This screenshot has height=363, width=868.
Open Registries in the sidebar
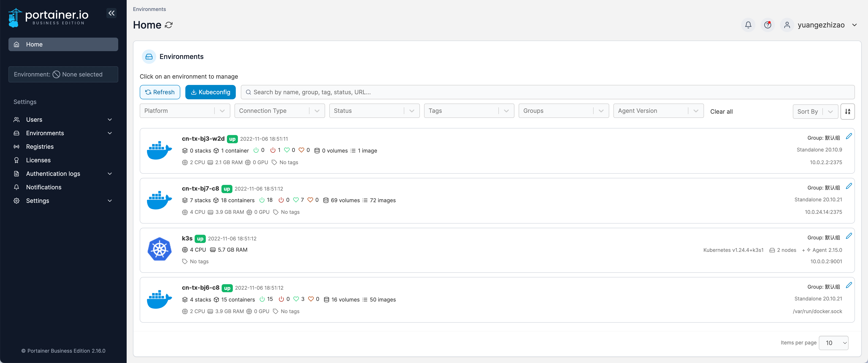(63, 147)
